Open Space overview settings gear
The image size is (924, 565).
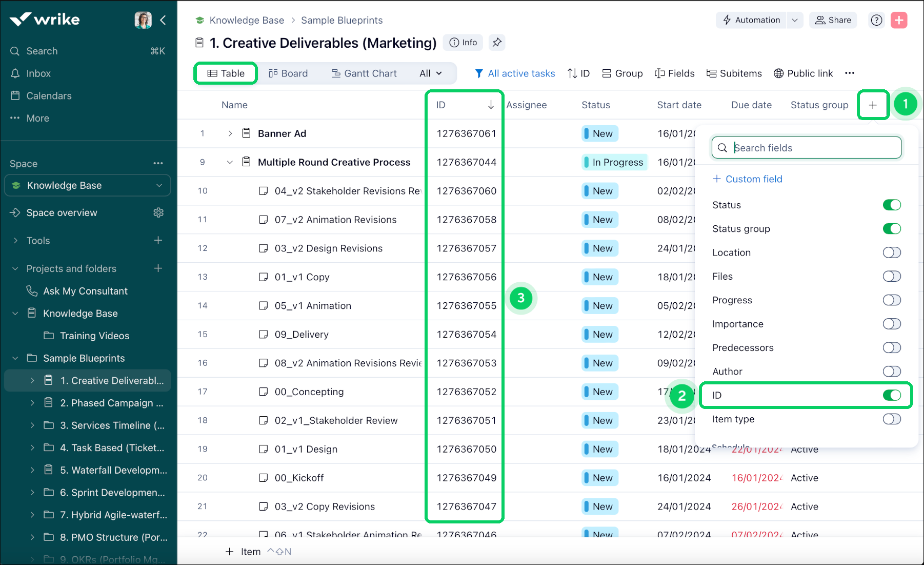tap(158, 212)
